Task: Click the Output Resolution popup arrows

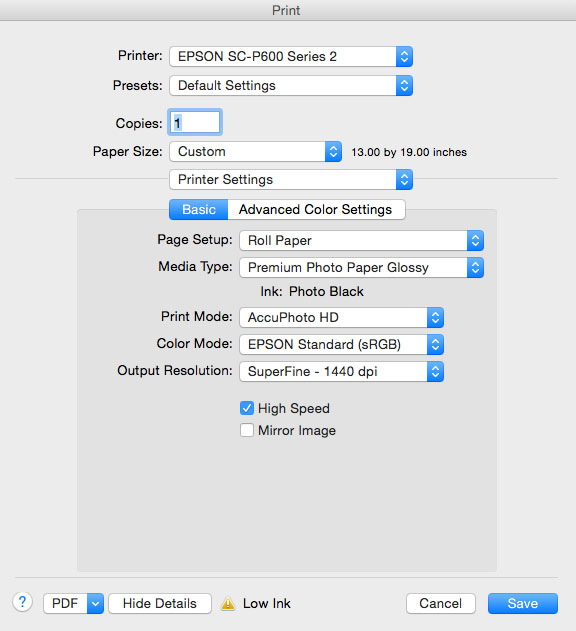Action: [435, 371]
